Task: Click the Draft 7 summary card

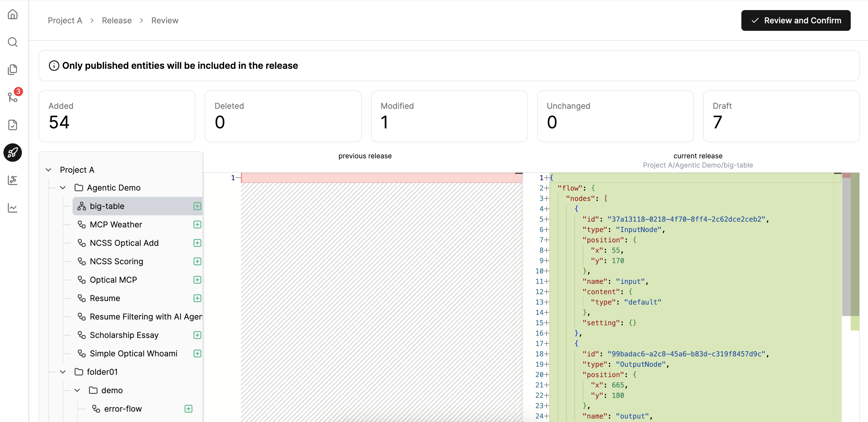Action: (781, 116)
